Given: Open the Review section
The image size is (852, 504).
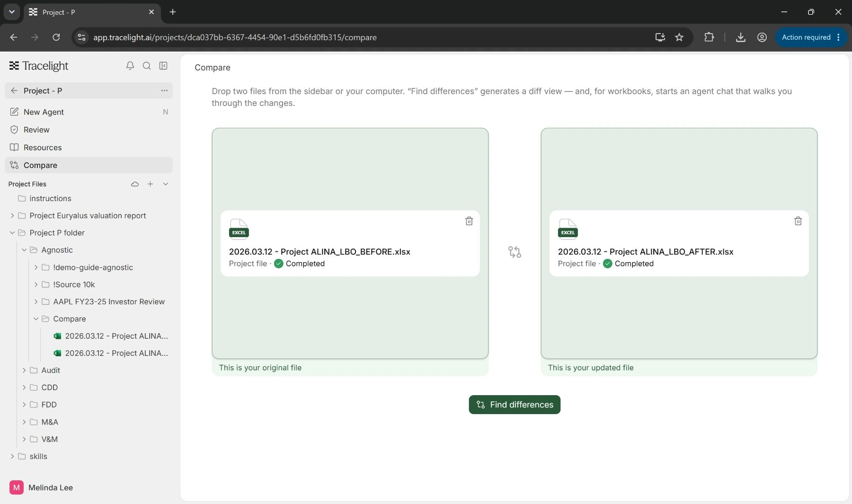Looking at the screenshot, I should (89, 130).
